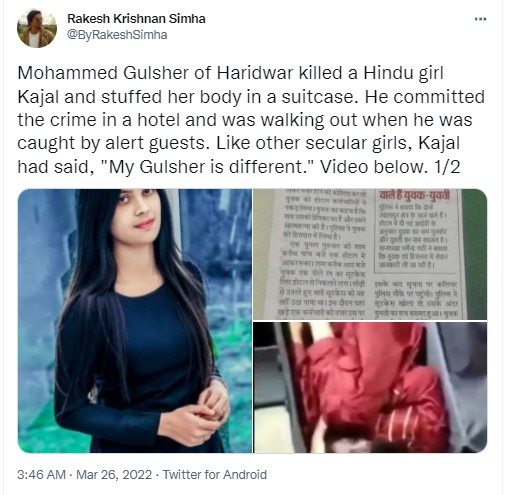Open the @ByRakeshSimha handle link
Viewport: 508px width, 495px height.
pyautogui.click(x=117, y=35)
